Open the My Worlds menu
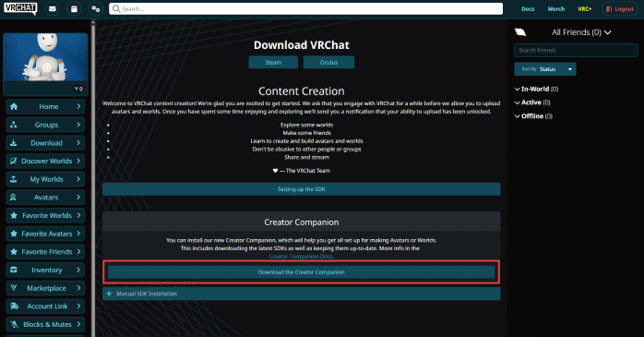 pyautogui.click(x=45, y=179)
